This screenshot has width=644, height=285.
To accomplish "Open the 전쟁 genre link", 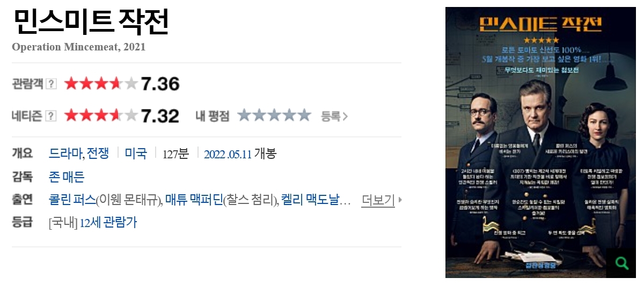I will 98,154.
